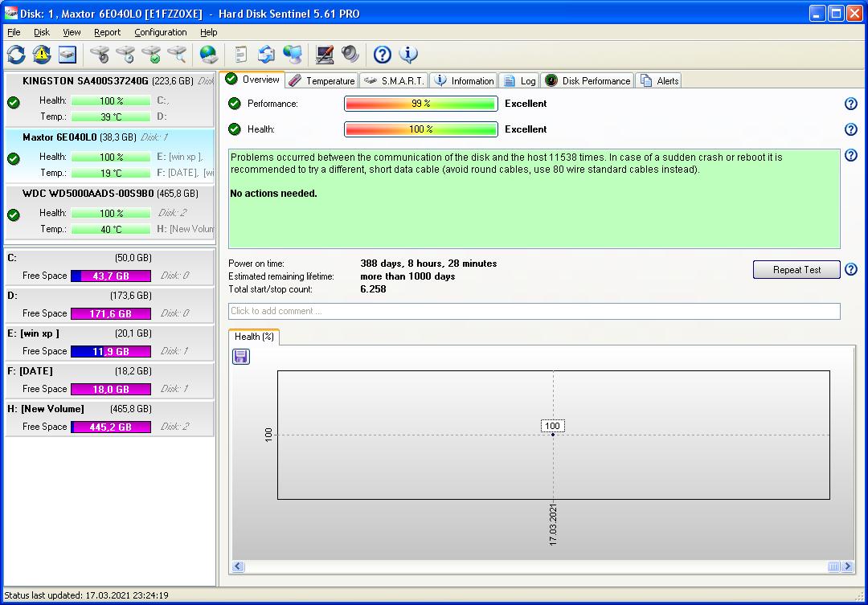Click the globe with disk toolbar icon

[209, 55]
